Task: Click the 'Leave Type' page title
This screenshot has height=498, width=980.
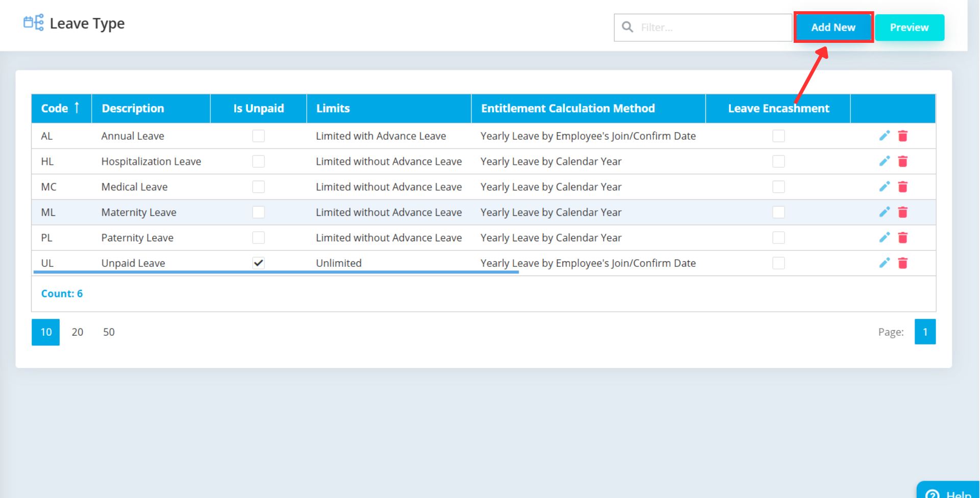Action: [87, 23]
